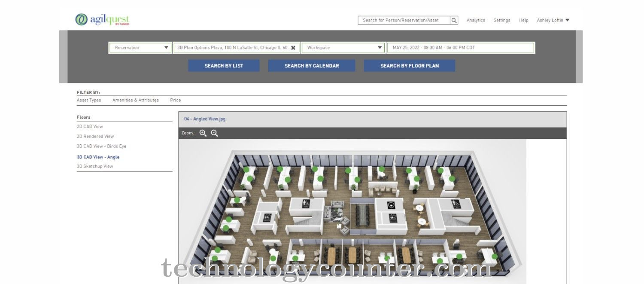Clear the 3D Plan Options Plaza location
Viewport: 644px width, 284px height.
click(x=293, y=48)
